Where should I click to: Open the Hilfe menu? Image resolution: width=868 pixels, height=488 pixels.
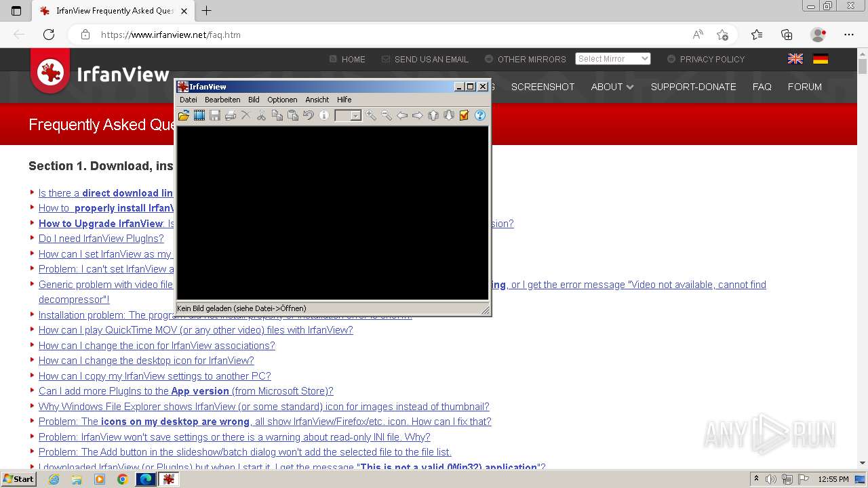pyautogui.click(x=344, y=100)
